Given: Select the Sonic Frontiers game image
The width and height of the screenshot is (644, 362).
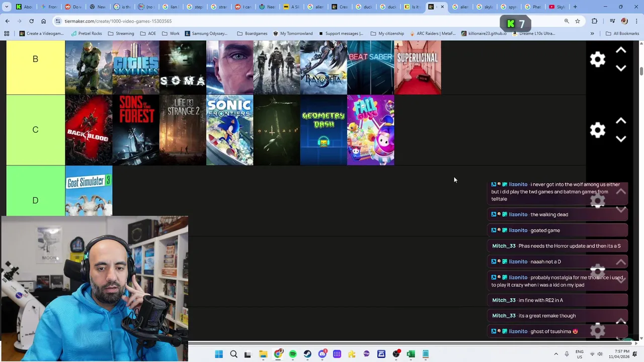Looking at the screenshot, I should (230, 130).
